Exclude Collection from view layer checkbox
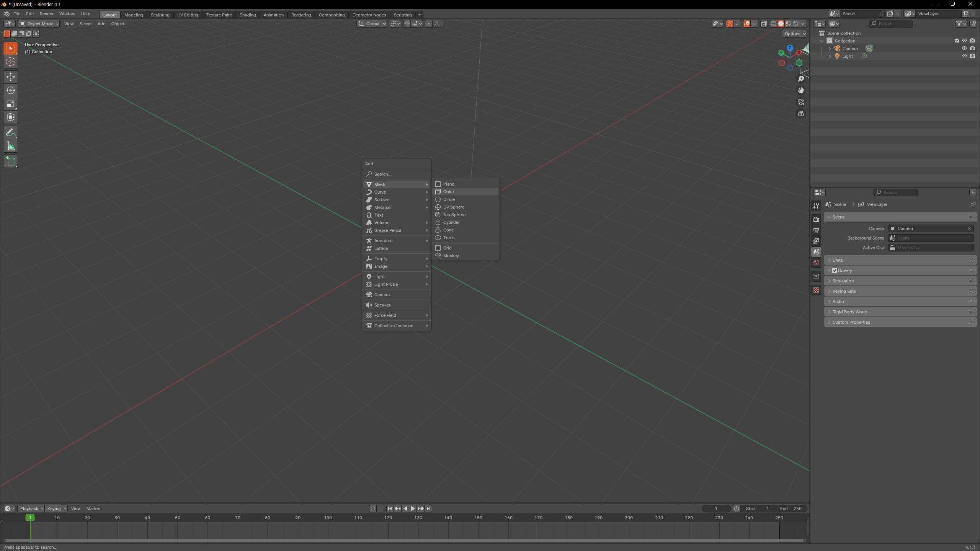 pyautogui.click(x=957, y=41)
